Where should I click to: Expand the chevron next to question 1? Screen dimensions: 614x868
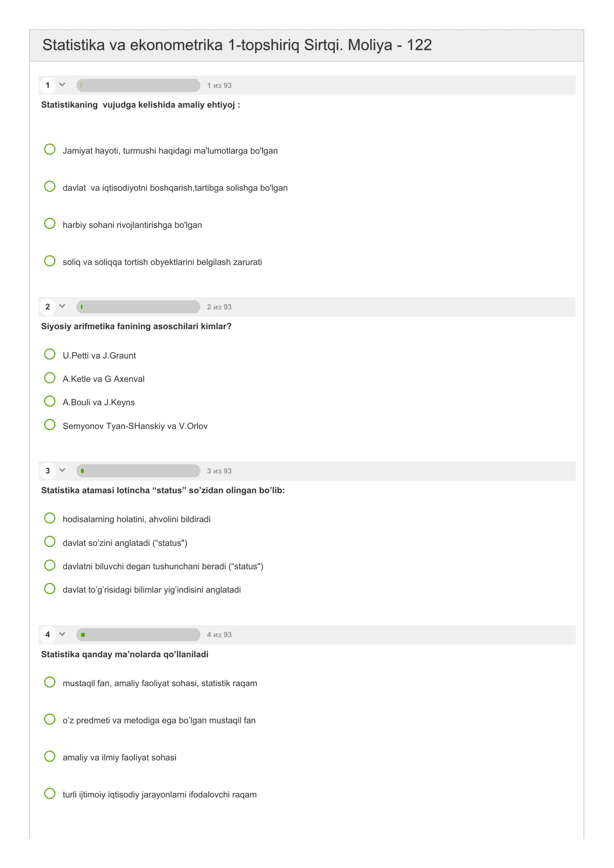coord(62,85)
